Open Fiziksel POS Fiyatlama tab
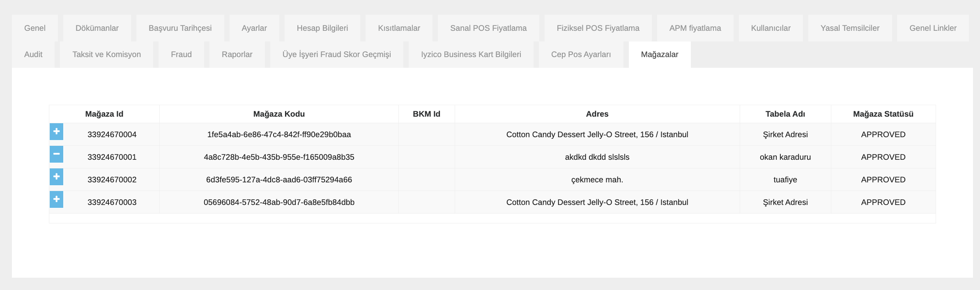The width and height of the screenshot is (980, 290). 598,28
